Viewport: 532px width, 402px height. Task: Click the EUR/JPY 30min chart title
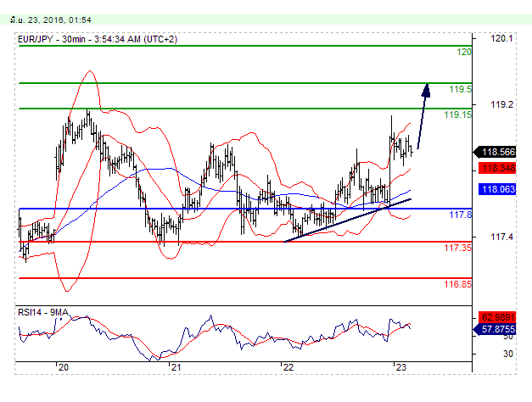[x=98, y=38]
